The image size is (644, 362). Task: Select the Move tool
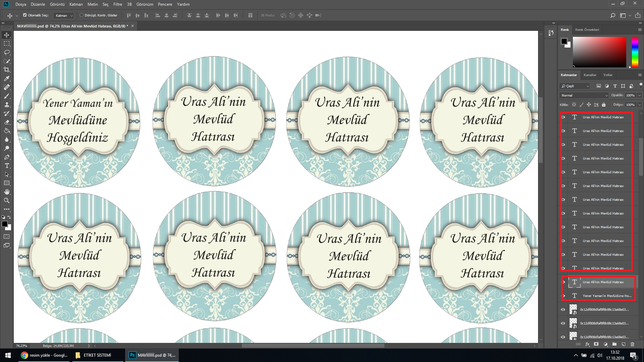pos(7,35)
